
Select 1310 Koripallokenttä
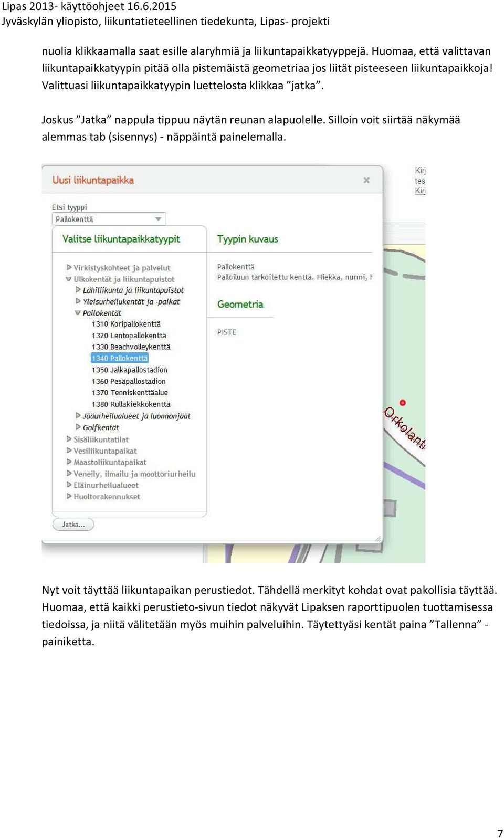[x=126, y=324]
